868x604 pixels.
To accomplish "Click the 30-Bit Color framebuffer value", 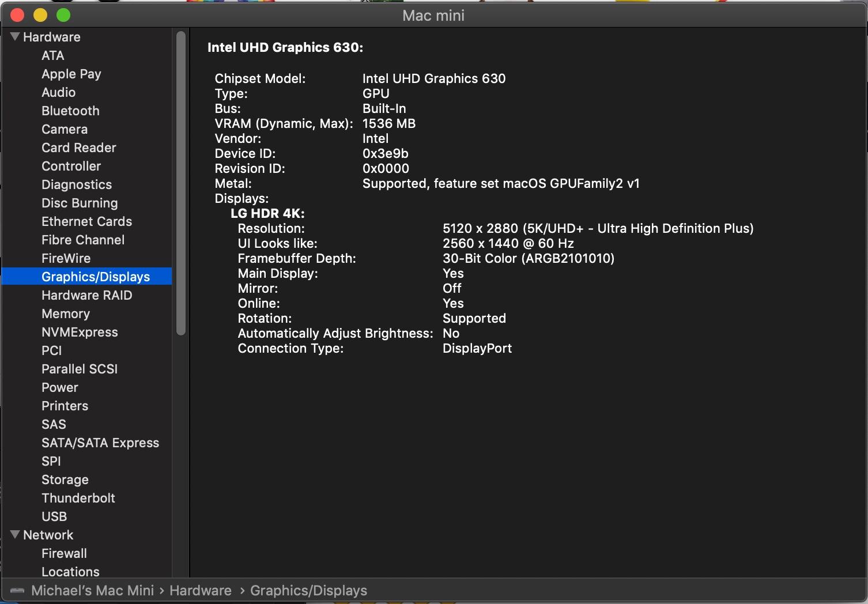I will 529,258.
